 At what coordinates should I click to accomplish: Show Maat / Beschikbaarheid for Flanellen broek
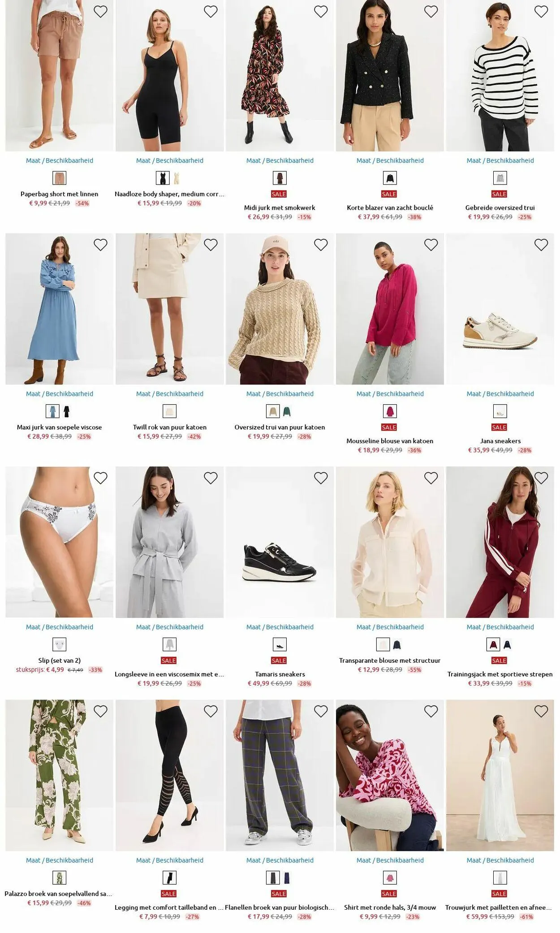[x=280, y=860]
